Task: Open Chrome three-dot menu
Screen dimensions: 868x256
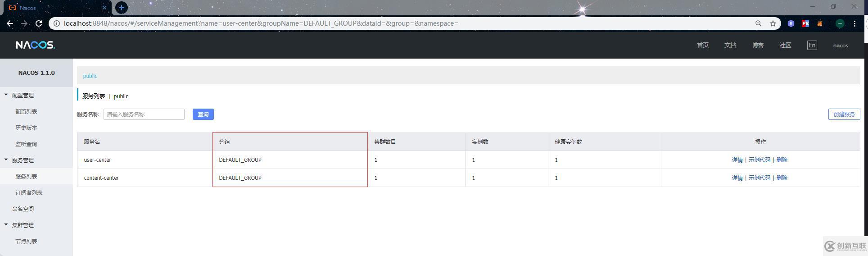Action: point(854,23)
